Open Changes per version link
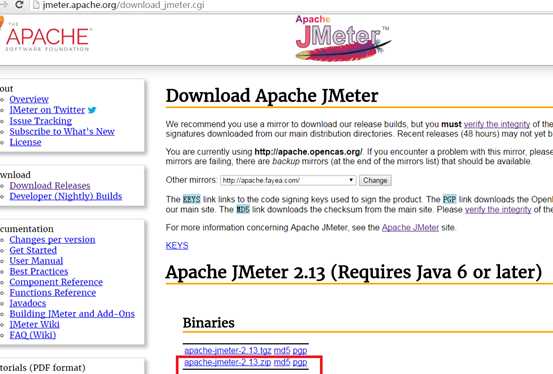 pyautogui.click(x=52, y=240)
